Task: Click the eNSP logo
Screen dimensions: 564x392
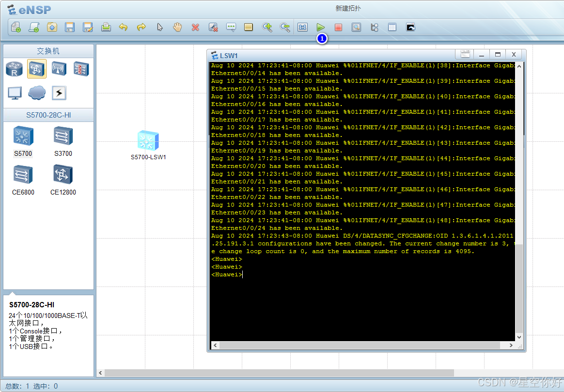Action: coord(29,10)
